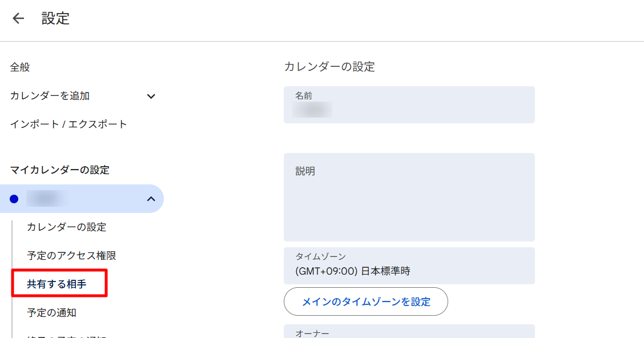644x338 pixels.
Task: Select 共有する相手 in the sidebar
Action: [x=57, y=284]
